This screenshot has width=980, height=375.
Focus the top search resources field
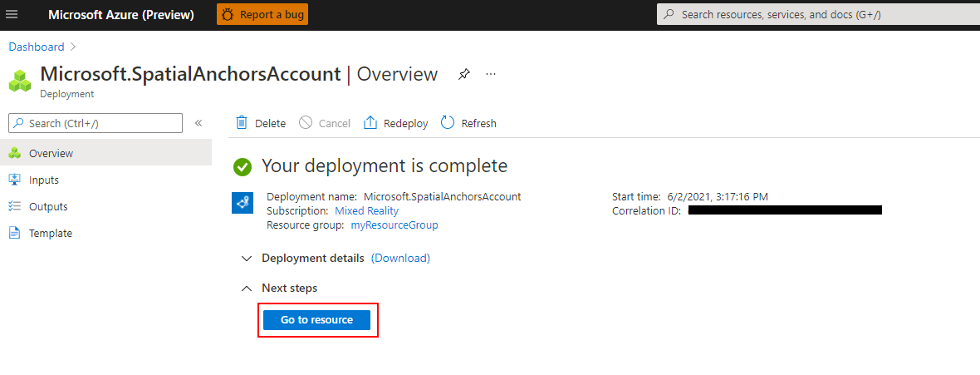point(818,14)
